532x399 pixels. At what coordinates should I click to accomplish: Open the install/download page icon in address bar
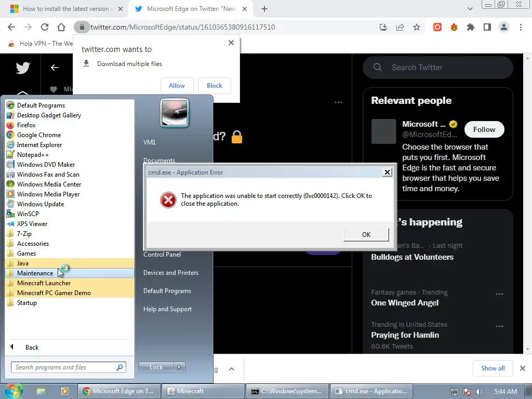click(x=383, y=27)
